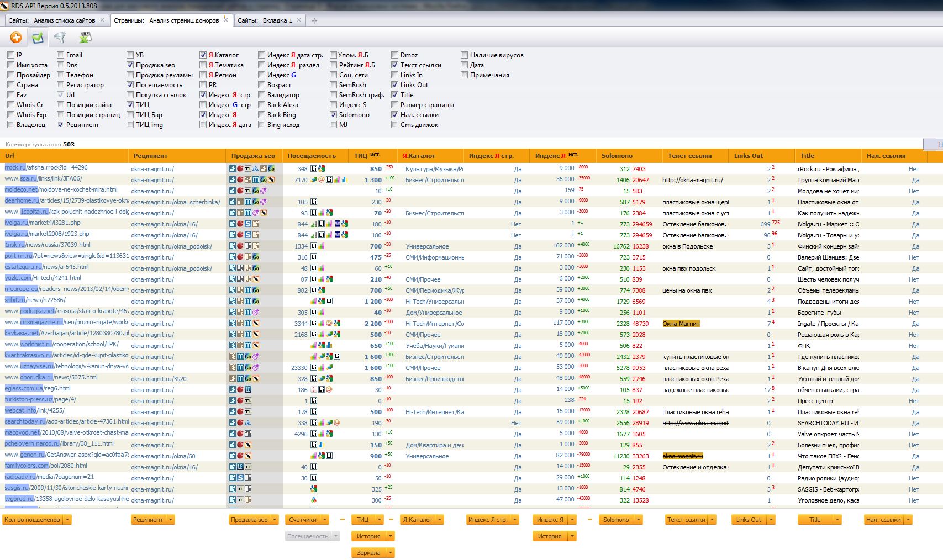Open the 'История' dropdown under Индекс Я

pyautogui.click(x=554, y=536)
